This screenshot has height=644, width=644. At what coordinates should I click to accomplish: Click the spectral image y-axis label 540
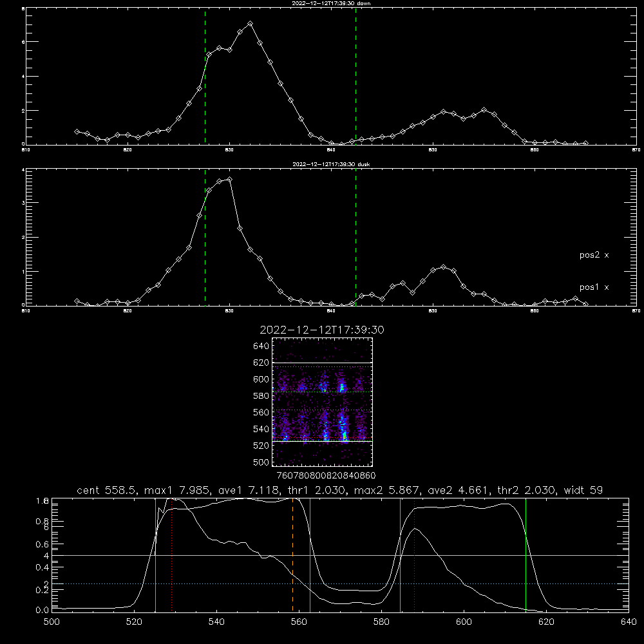(x=261, y=429)
